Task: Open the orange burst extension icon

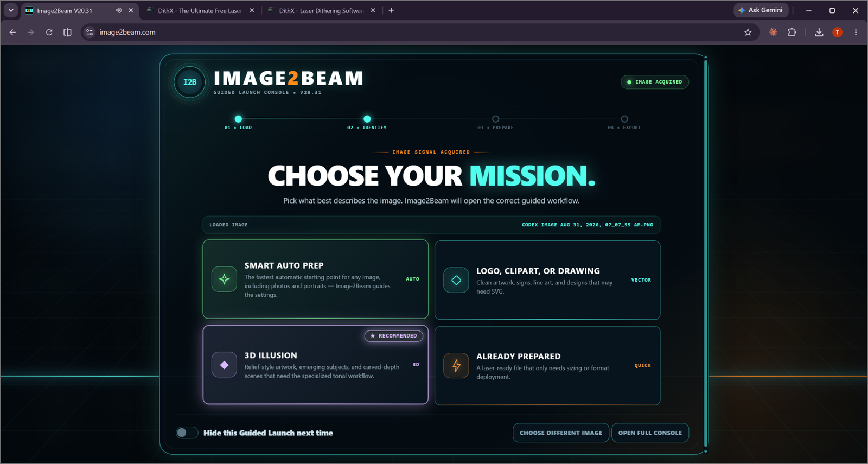Action: (773, 33)
